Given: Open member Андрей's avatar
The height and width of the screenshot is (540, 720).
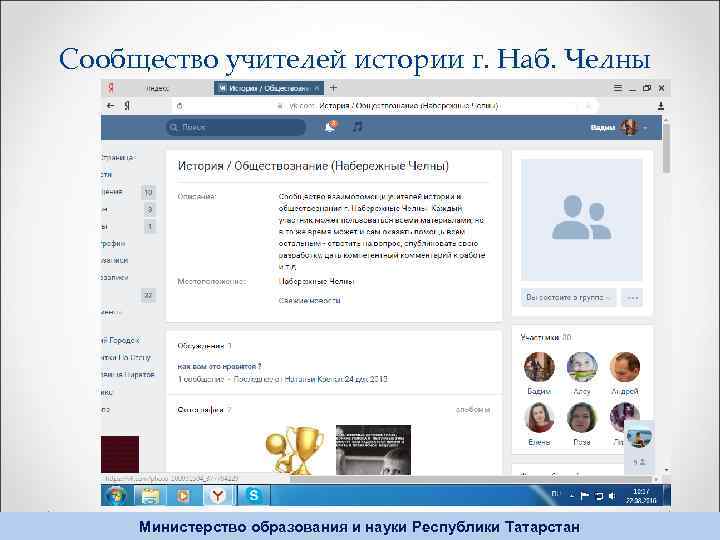Looking at the screenshot, I should click(x=624, y=367).
